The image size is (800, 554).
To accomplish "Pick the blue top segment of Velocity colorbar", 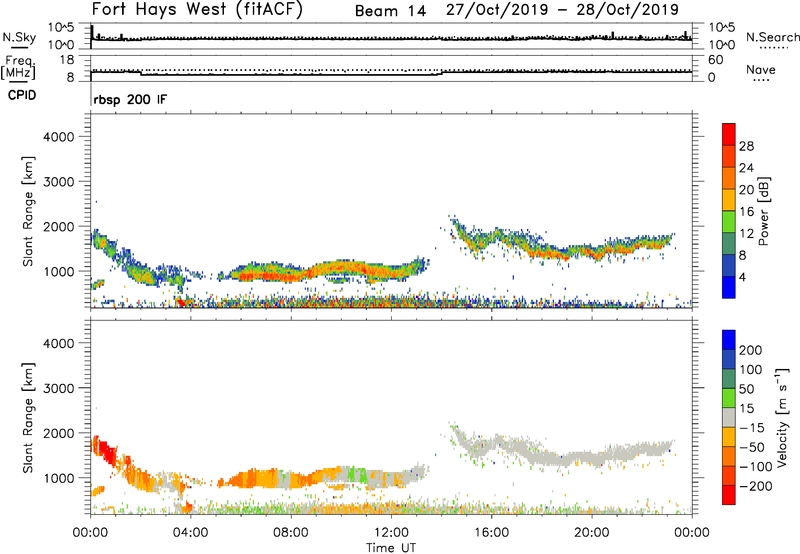I will coord(729,340).
